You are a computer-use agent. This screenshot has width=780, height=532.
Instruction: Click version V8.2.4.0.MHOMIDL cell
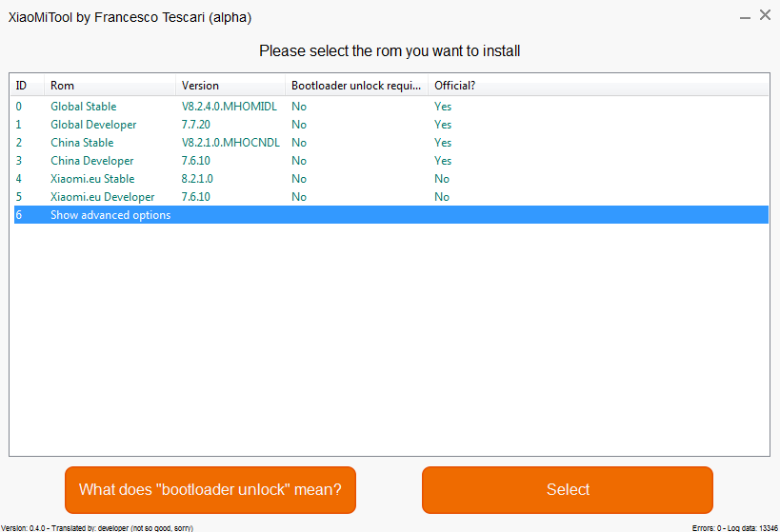[x=230, y=107]
